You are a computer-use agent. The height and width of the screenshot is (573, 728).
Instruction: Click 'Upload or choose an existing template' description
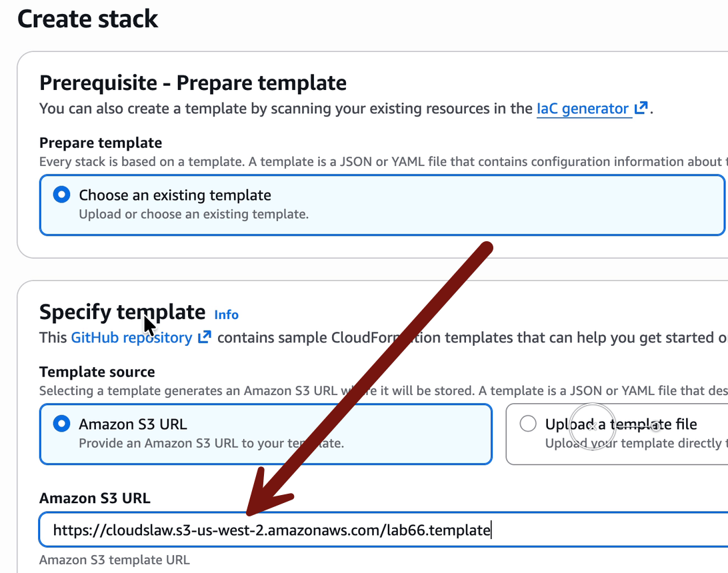coord(193,215)
